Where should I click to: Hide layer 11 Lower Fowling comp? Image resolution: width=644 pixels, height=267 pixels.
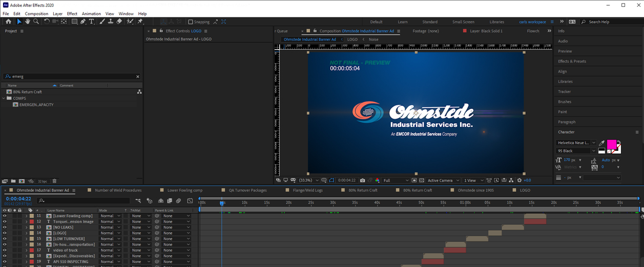pyautogui.click(x=5, y=216)
